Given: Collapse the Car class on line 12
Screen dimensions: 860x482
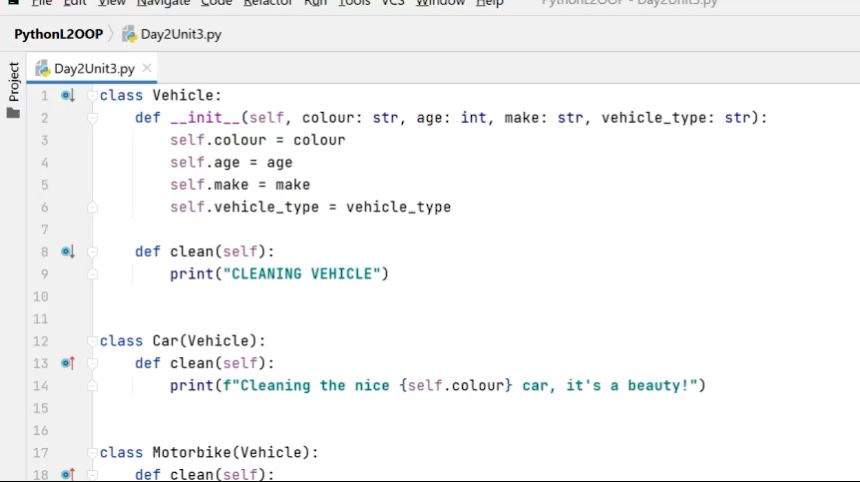Looking at the screenshot, I should pos(92,341).
